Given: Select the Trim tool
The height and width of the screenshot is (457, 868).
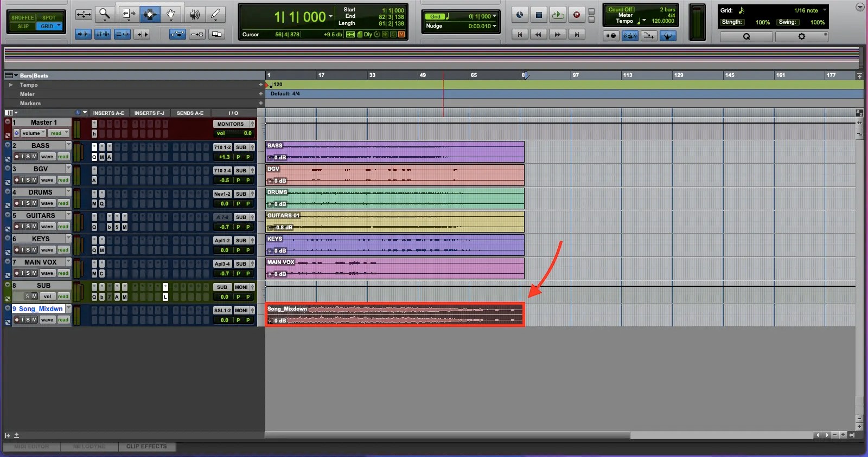Looking at the screenshot, I should [129, 15].
